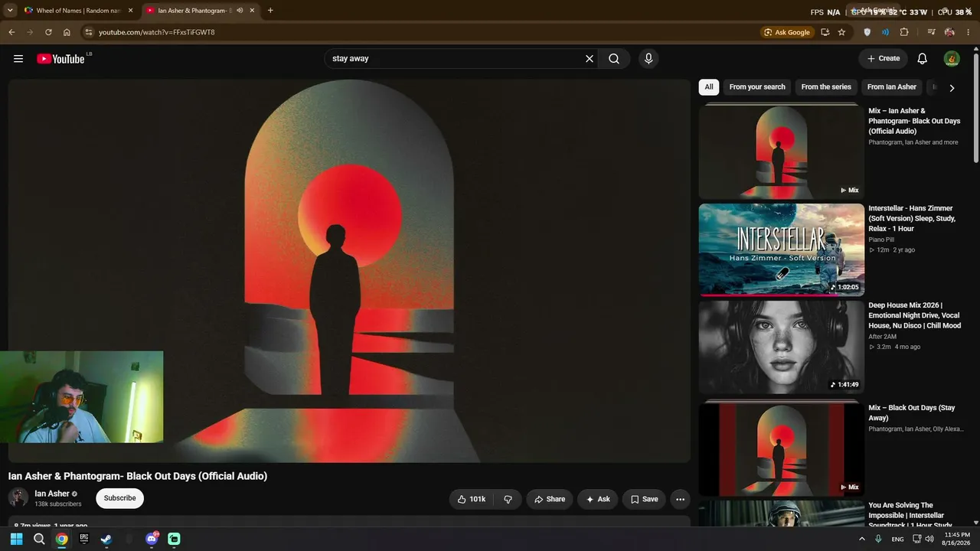
Task: Open the YouTube guide hamburger menu
Action: pyautogui.click(x=18, y=59)
